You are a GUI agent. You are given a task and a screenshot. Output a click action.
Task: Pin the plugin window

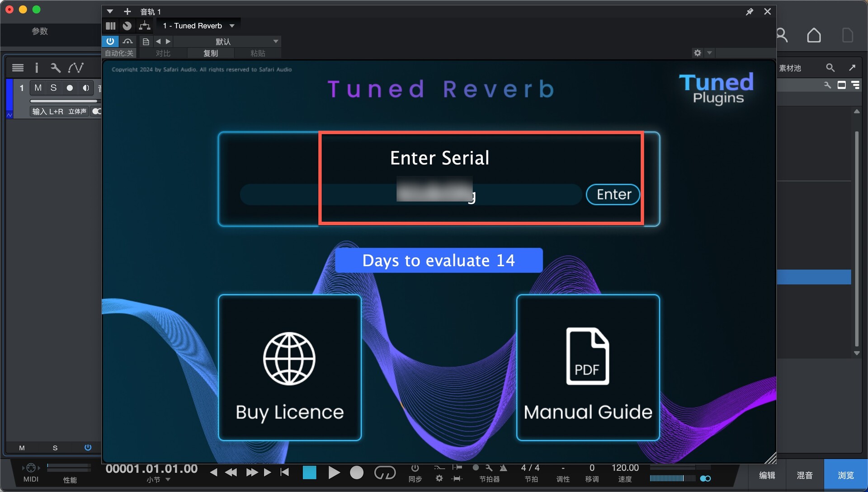tap(749, 12)
